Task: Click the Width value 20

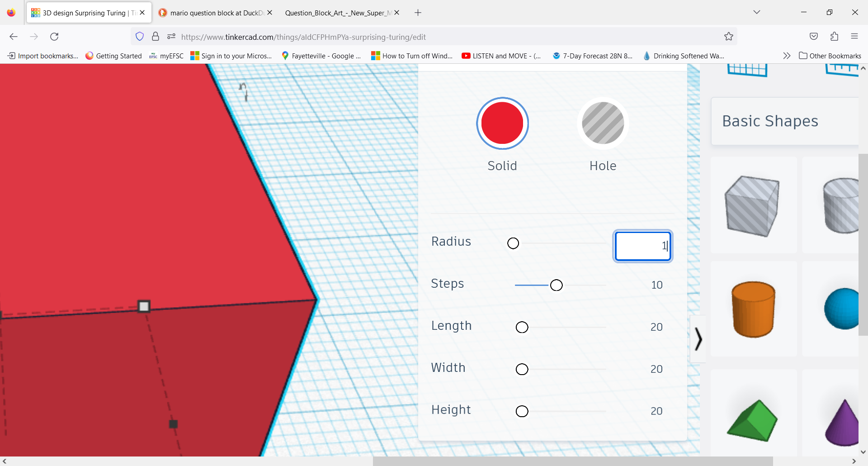Action: 656,369
